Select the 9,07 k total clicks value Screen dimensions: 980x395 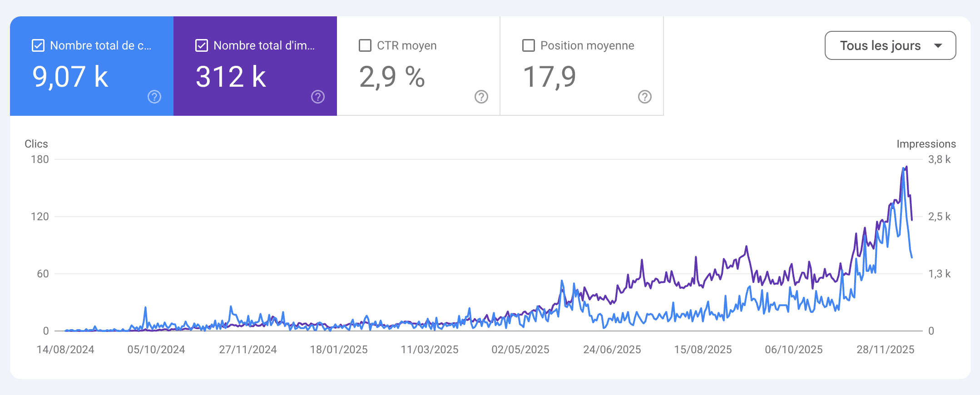(70, 76)
